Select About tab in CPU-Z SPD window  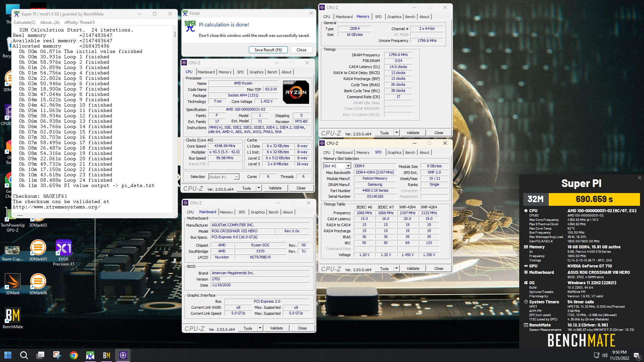tap(424, 153)
